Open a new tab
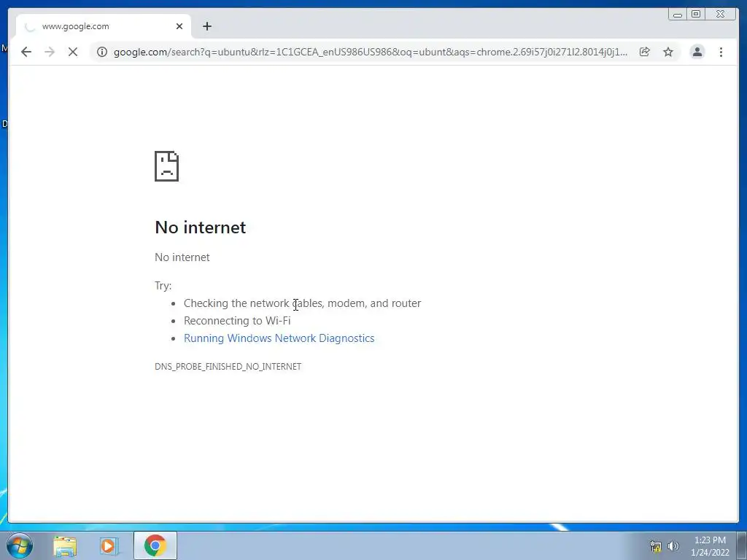Screen dimensions: 747x560 206,26
